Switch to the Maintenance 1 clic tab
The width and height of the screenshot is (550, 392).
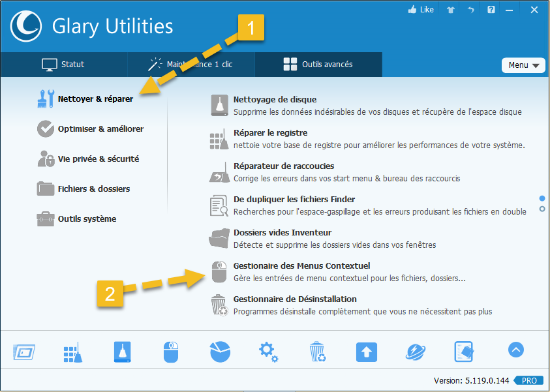tap(191, 65)
